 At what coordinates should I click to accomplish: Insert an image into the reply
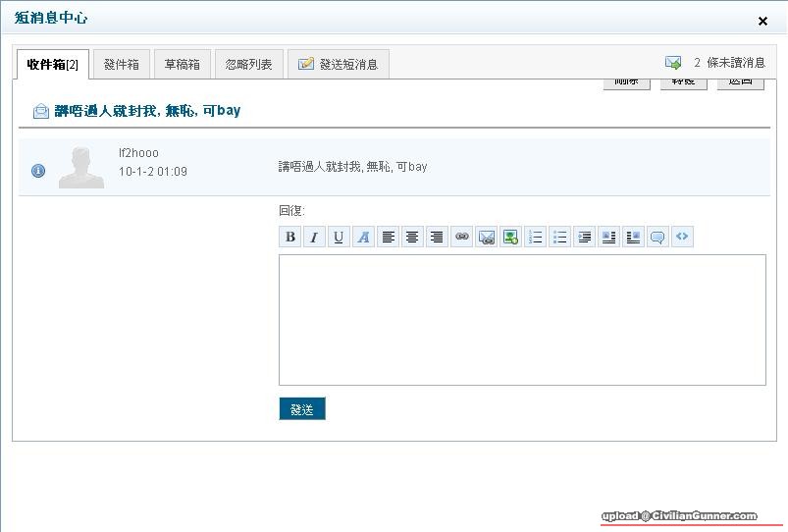pos(510,237)
